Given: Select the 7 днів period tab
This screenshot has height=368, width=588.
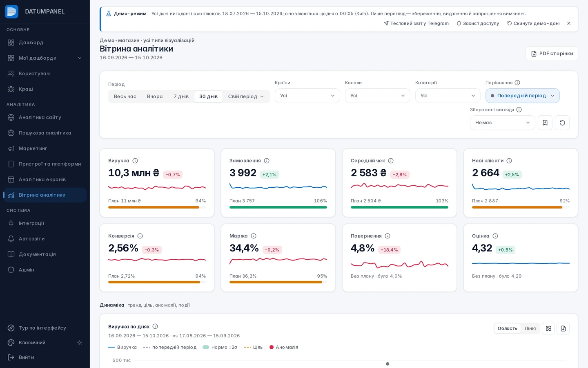Looking at the screenshot, I should click(181, 96).
